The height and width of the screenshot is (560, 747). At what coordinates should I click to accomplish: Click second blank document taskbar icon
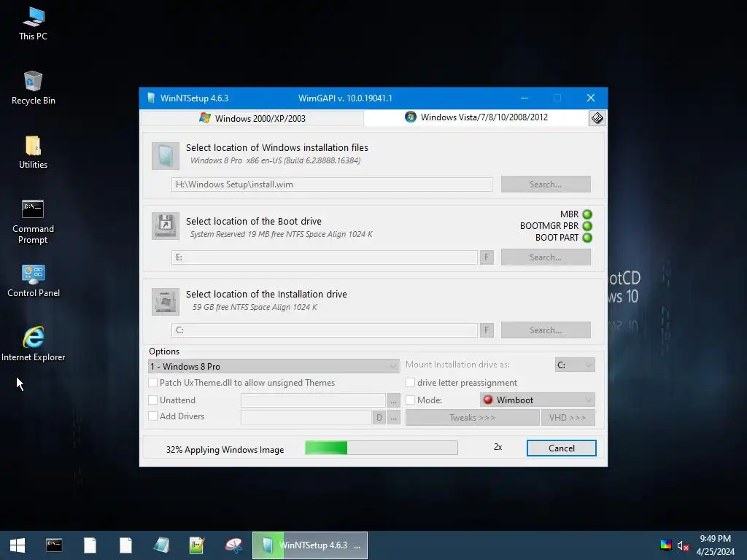pyautogui.click(x=125, y=545)
